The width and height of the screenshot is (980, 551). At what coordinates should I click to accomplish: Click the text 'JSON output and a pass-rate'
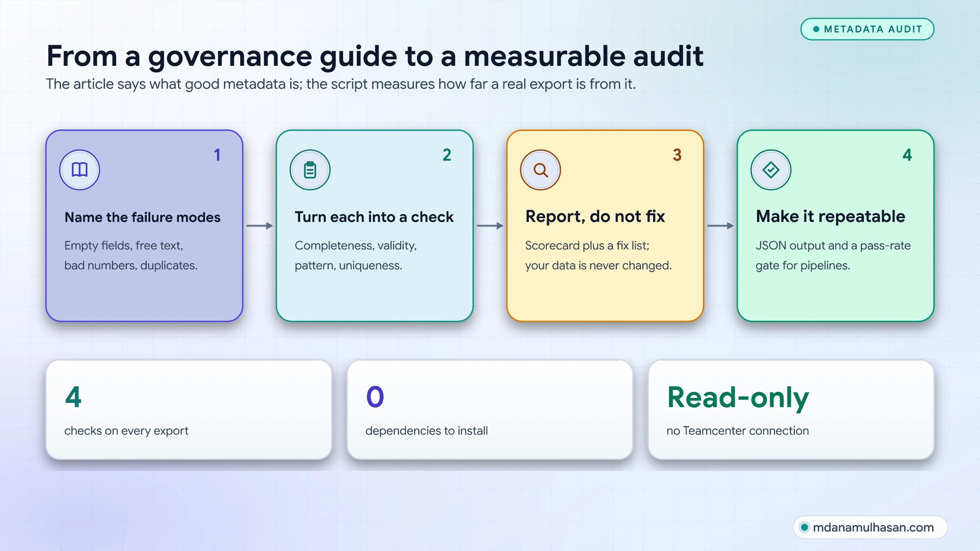[833, 245]
